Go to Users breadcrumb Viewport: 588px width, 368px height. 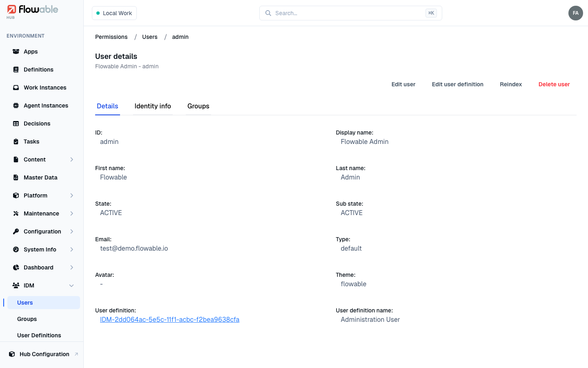[150, 37]
